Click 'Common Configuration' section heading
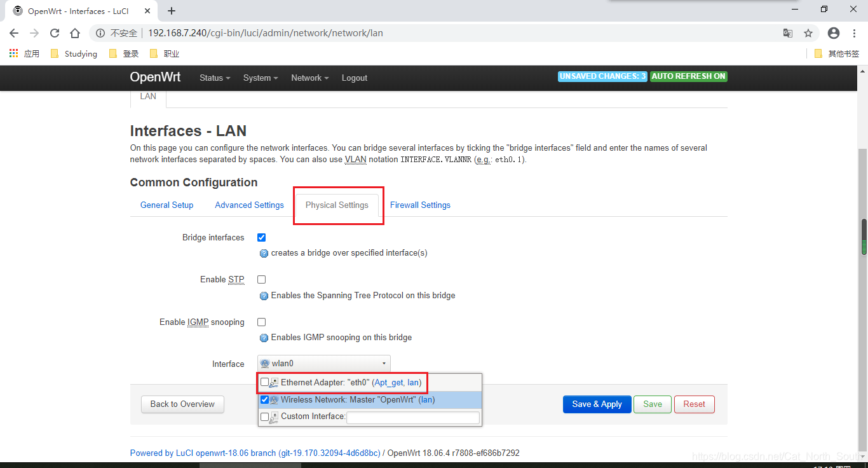Viewport: 868px width, 468px height. click(194, 182)
